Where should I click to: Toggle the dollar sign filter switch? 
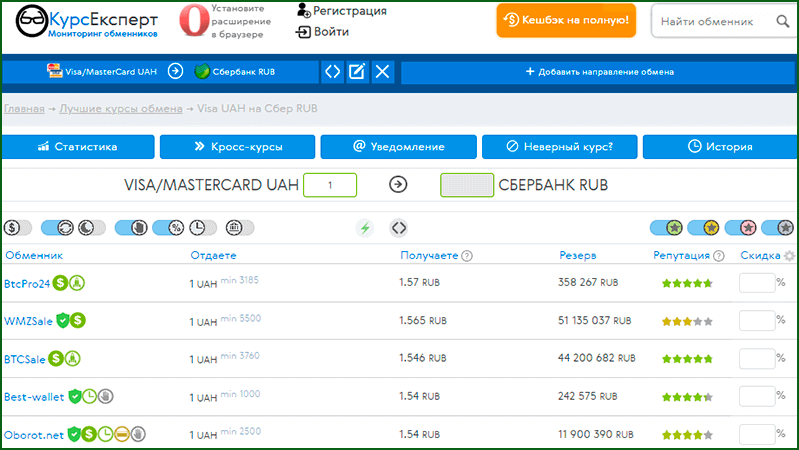(18, 228)
